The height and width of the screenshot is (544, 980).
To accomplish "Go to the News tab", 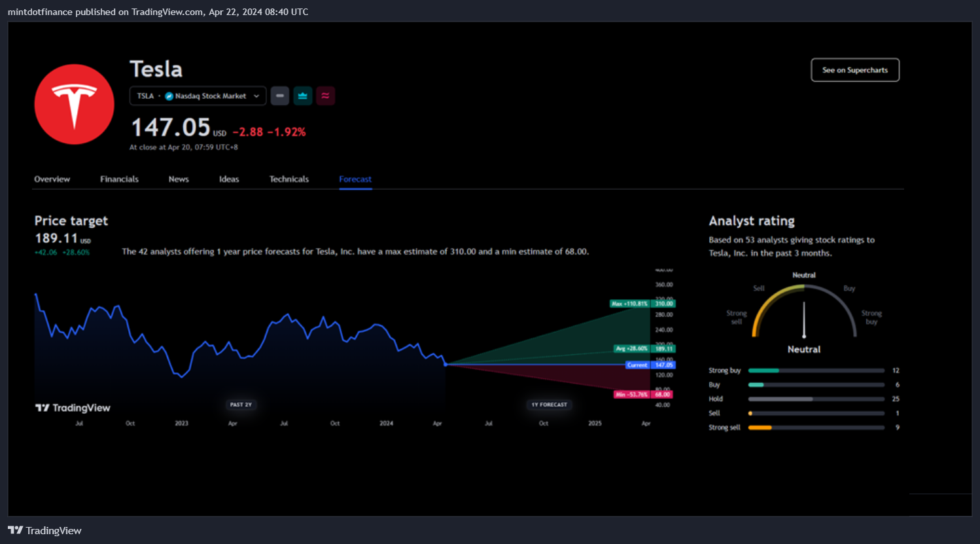I will click(x=179, y=179).
